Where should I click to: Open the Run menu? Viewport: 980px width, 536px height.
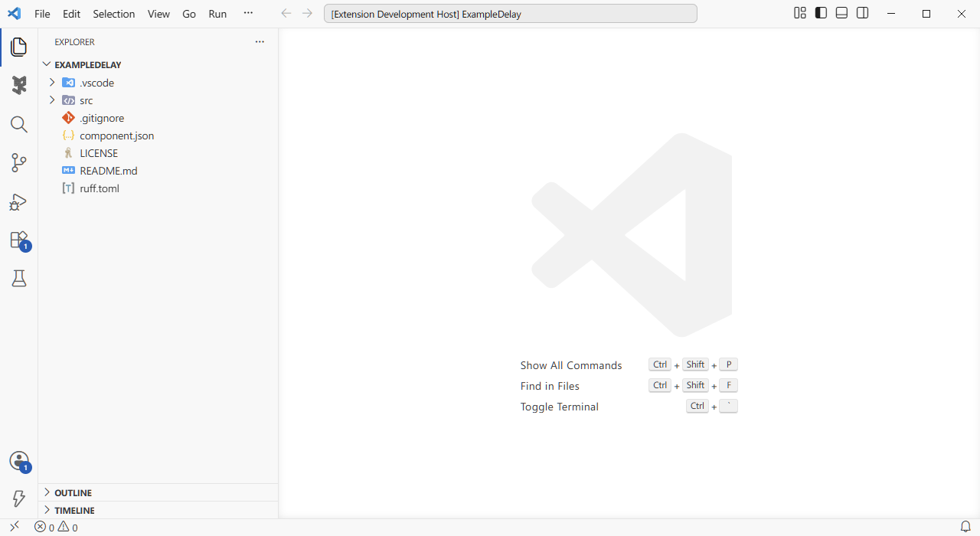(217, 14)
